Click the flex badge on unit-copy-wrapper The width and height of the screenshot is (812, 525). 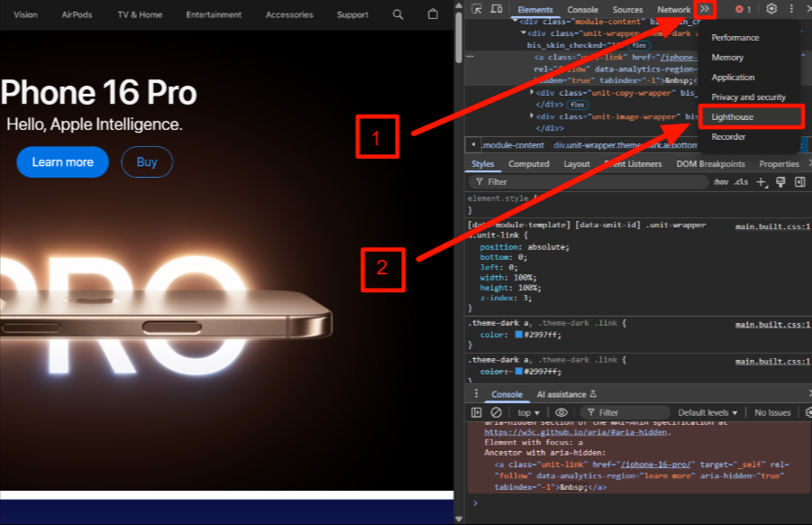click(x=578, y=105)
